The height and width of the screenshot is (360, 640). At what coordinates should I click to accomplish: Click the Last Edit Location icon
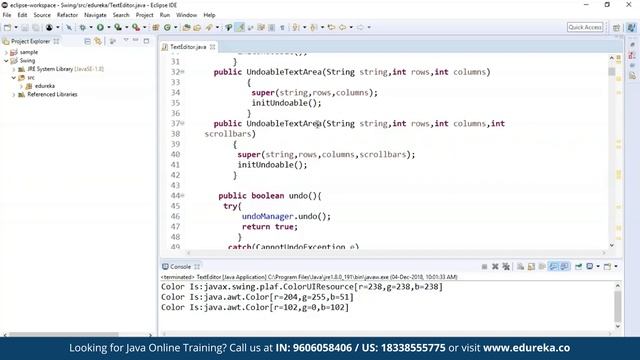331,27
